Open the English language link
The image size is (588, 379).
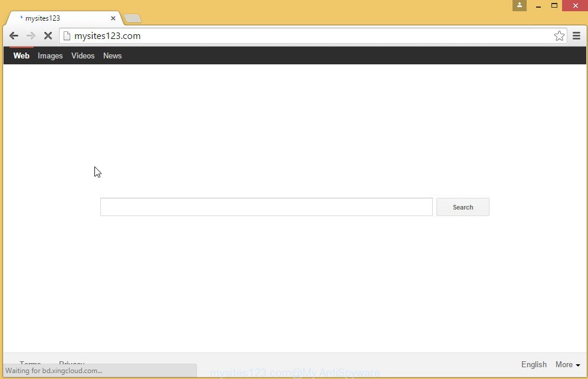tap(534, 365)
